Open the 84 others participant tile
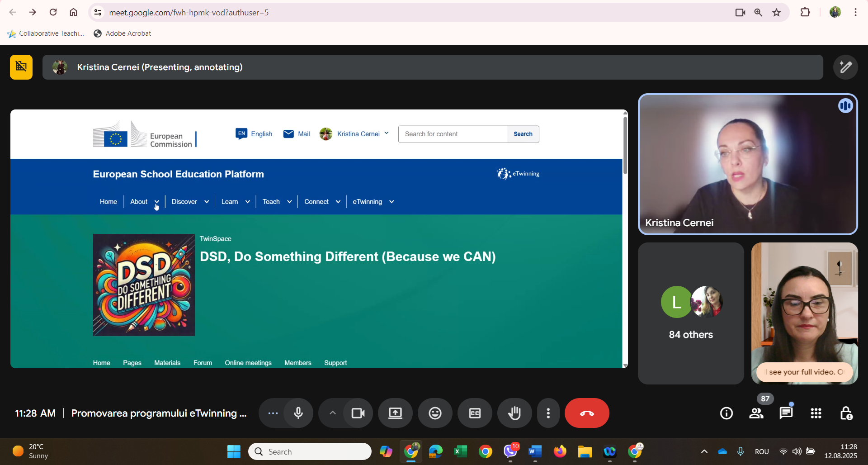 691,313
